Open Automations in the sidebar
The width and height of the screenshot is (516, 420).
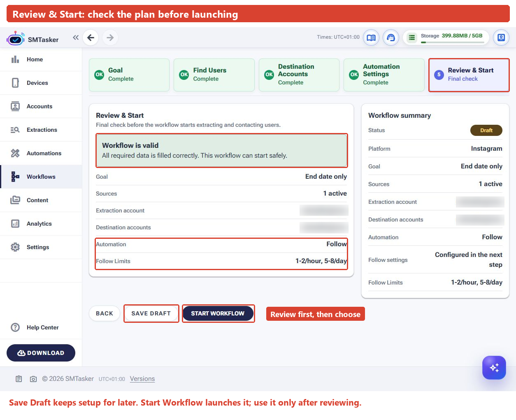[41, 153]
